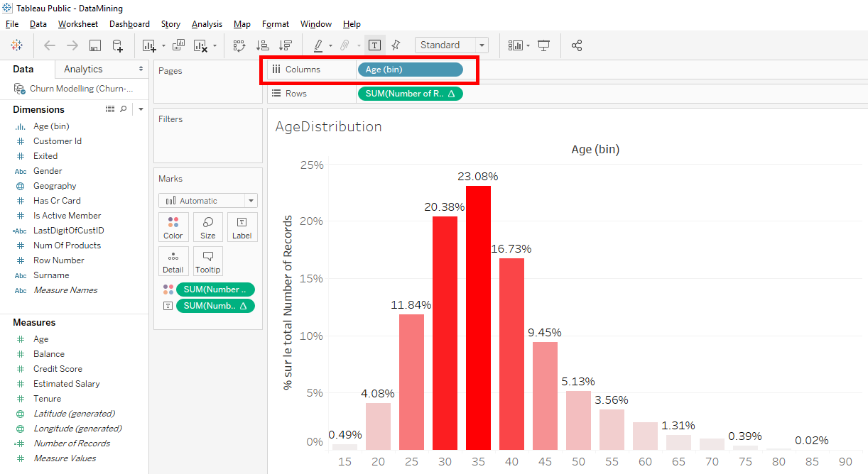Click the Undo back arrow in toolbar

coord(50,45)
